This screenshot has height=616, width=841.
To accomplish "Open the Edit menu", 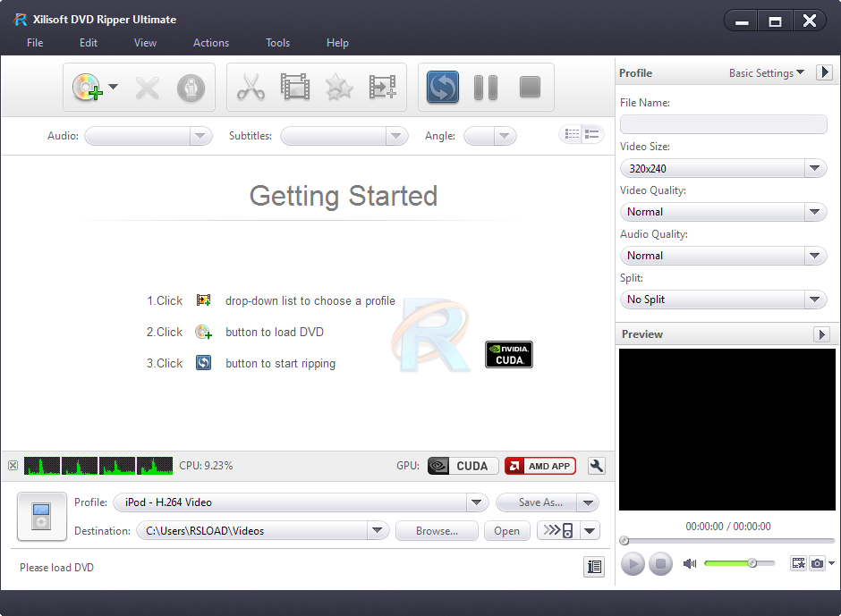I will 89,43.
